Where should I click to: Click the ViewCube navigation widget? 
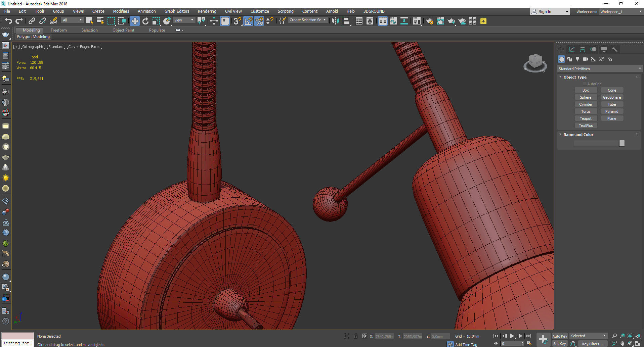click(x=535, y=63)
